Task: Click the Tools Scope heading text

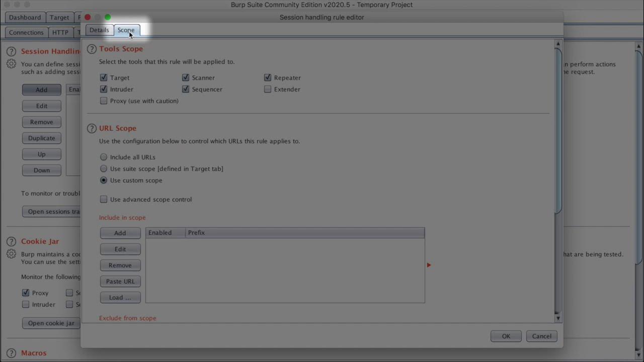Action: 121,49
